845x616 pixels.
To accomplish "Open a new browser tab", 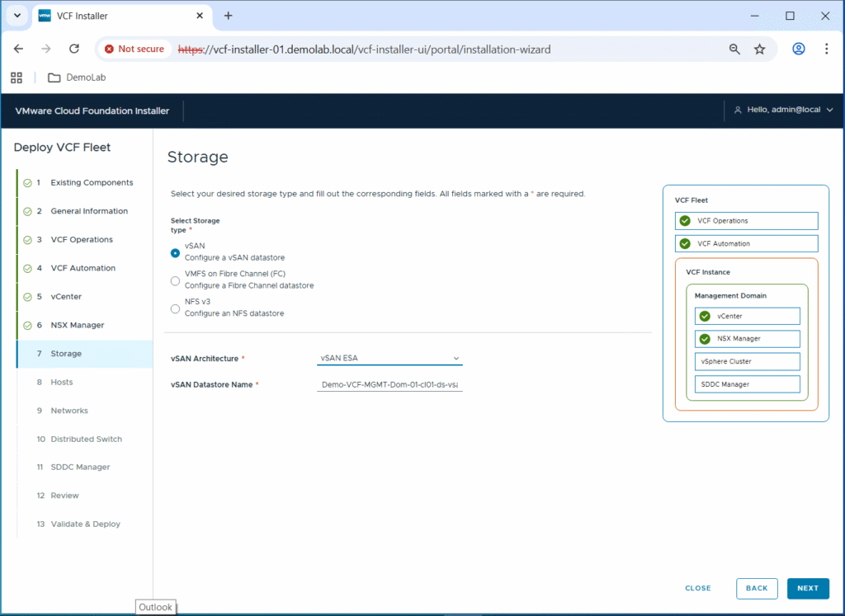I will pos(229,16).
